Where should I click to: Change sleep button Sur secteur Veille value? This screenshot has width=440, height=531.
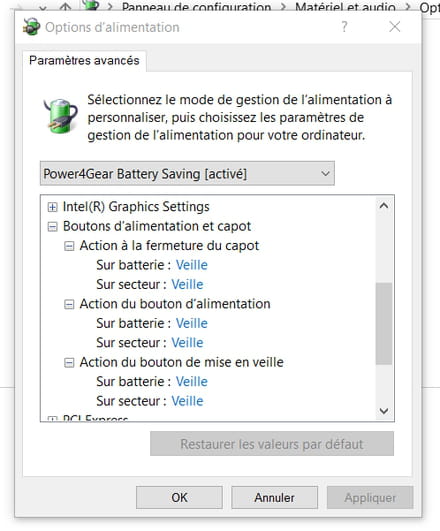pos(187,401)
